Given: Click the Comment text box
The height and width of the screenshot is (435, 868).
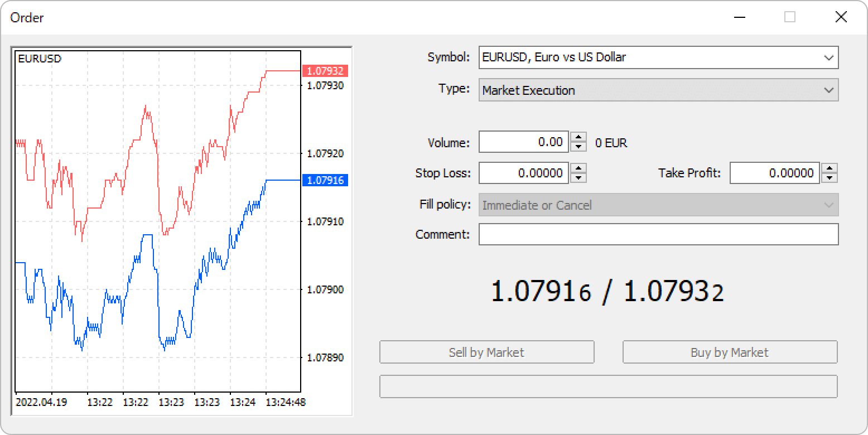Looking at the screenshot, I should 658,234.
